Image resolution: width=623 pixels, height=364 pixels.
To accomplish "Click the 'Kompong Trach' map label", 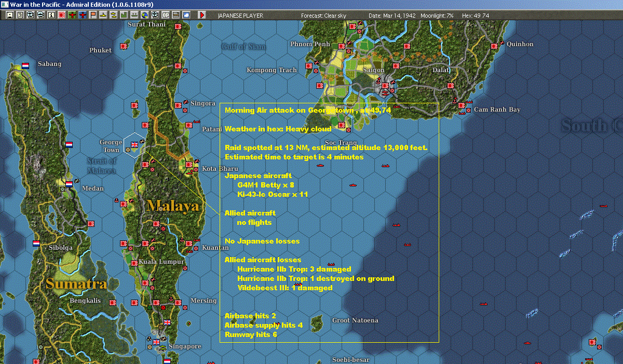I will (x=272, y=70).
